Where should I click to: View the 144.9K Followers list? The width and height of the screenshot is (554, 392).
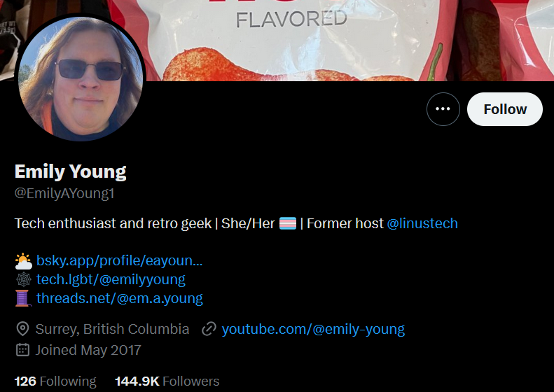167,381
